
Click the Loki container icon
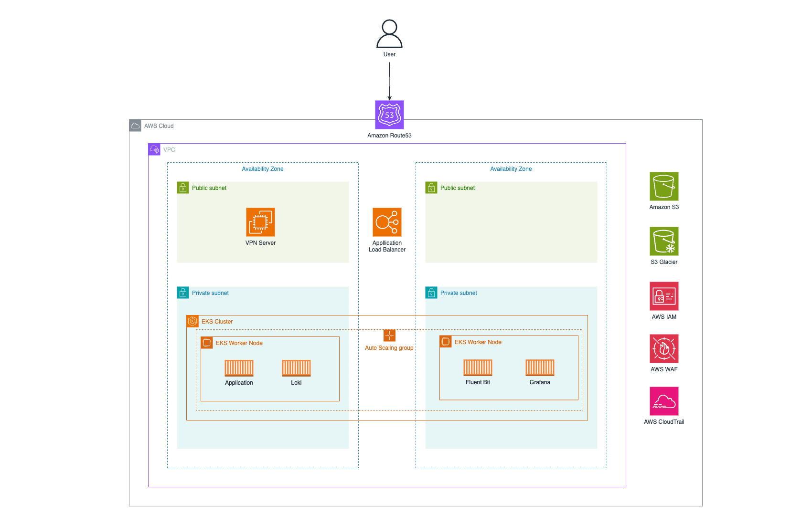pos(296,368)
